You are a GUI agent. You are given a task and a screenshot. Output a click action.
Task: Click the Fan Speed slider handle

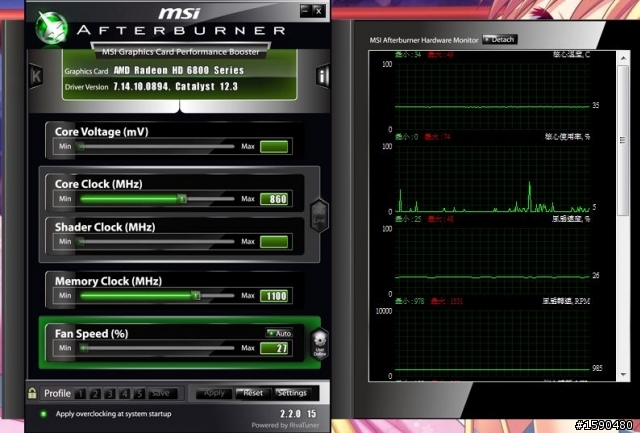(84, 348)
